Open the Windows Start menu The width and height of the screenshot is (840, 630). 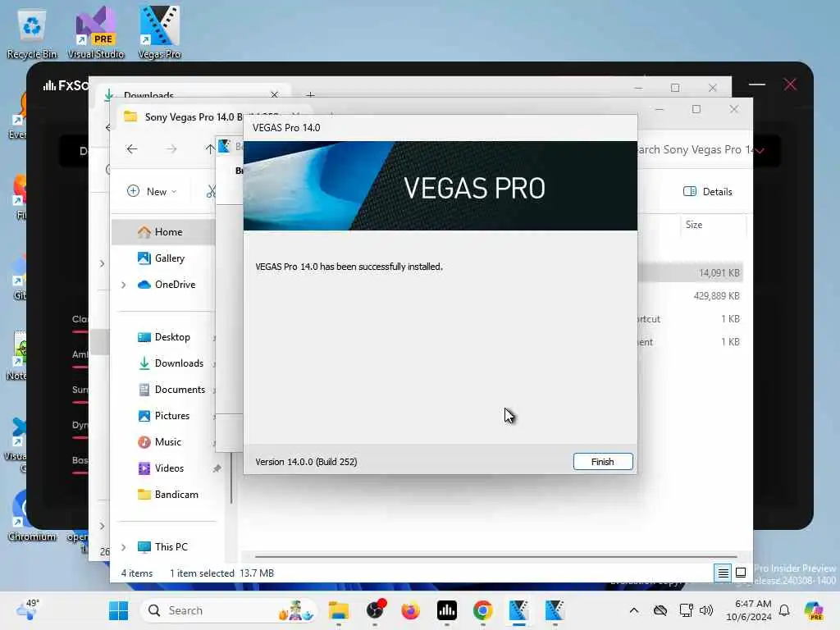point(118,610)
